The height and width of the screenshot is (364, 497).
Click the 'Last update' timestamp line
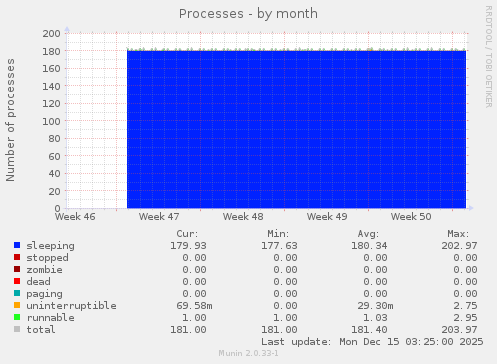372,342
